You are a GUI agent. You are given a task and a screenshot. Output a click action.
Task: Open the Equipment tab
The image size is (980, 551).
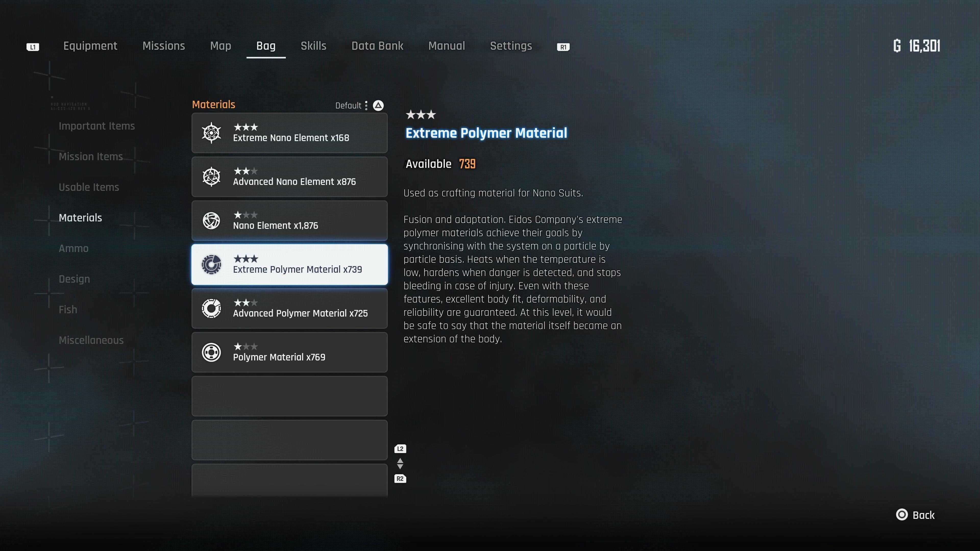(90, 46)
